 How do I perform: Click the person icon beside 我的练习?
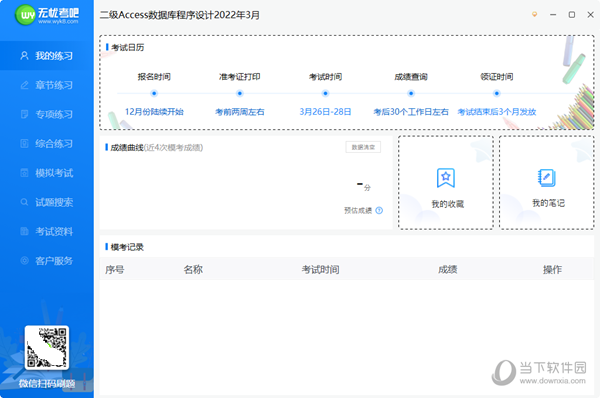(24, 56)
